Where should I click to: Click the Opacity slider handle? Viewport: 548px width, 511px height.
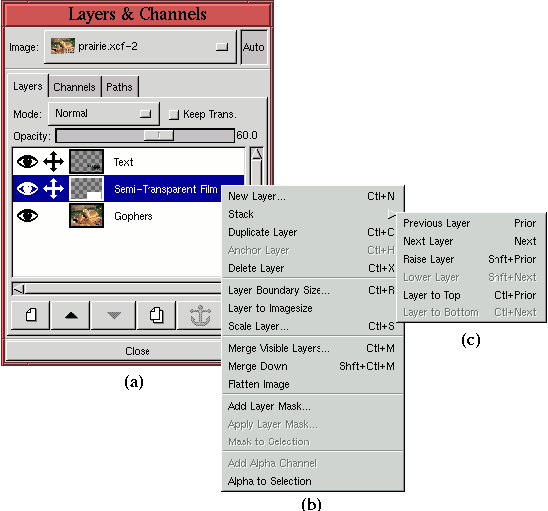click(x=159, y=135)
